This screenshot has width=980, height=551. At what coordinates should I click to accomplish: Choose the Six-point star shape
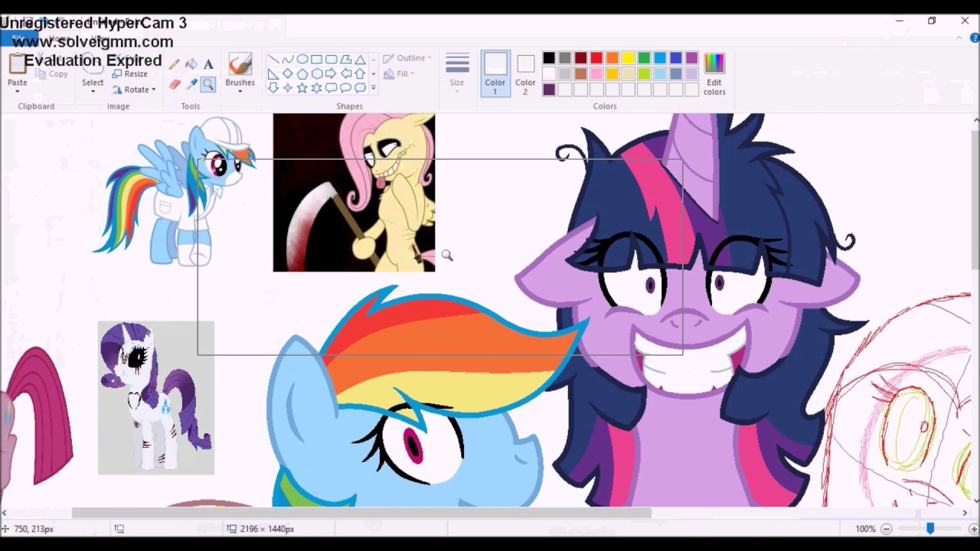316,88
